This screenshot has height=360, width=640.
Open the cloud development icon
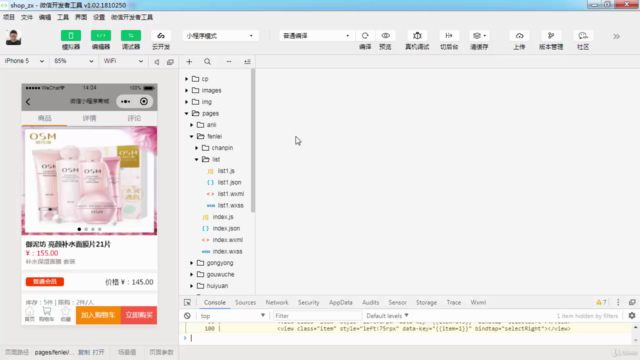point(161,36)
